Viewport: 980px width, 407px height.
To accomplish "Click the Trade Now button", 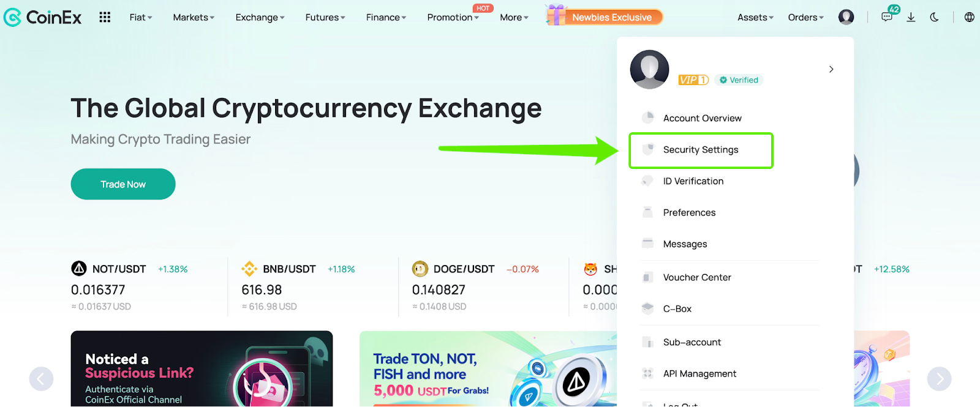I will (x=123, y=184).
